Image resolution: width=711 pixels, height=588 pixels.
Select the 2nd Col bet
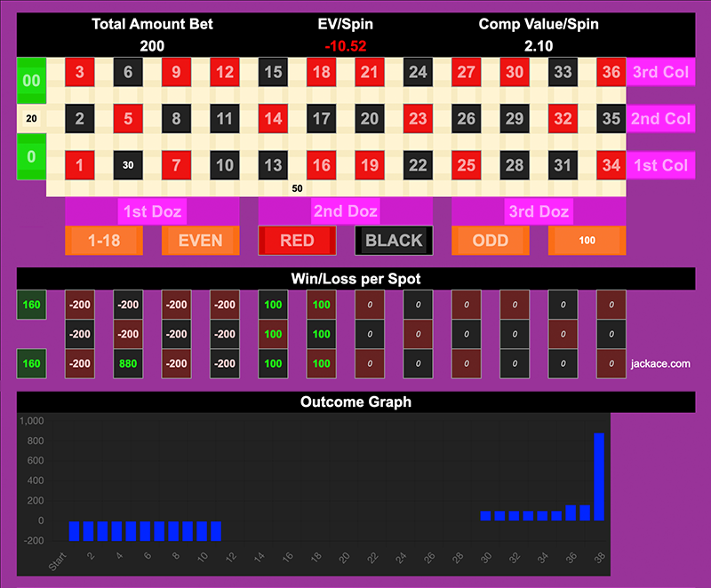tap(662, 118)
